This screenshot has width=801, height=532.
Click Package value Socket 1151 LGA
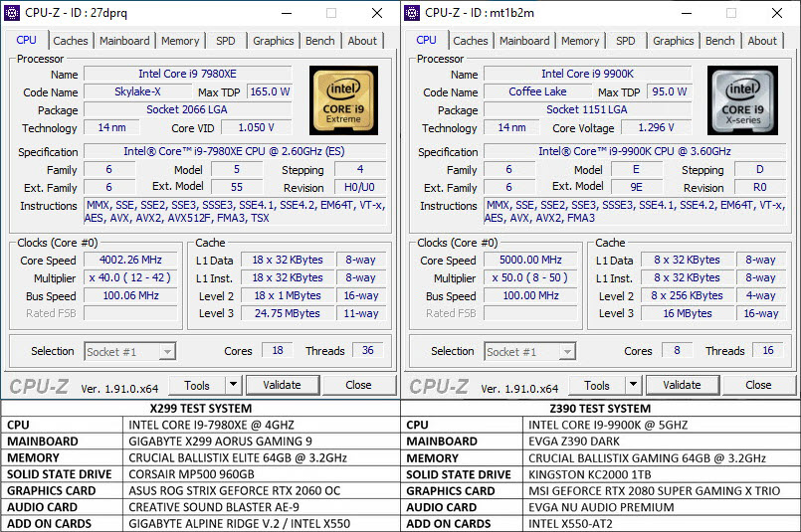pyautogui.click(x=587, y=109)
